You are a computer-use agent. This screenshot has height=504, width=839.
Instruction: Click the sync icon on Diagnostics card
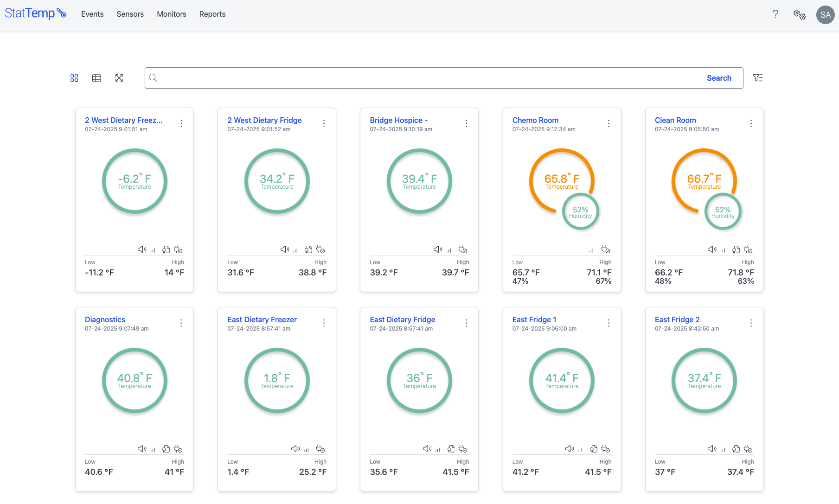[x=166, y=449]
